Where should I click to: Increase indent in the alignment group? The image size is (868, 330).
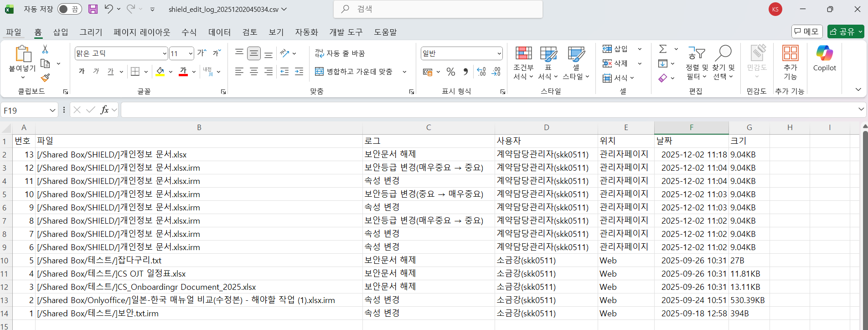click(x=299, y=71)
